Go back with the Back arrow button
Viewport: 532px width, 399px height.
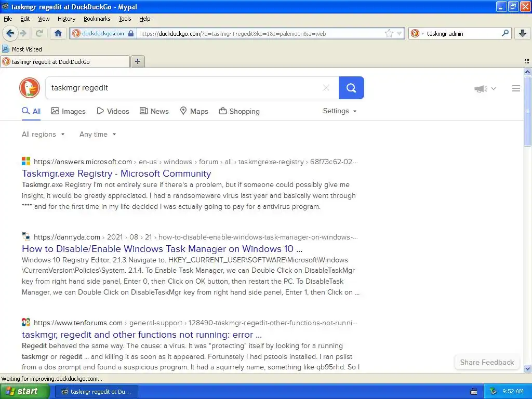(x=10, y=33)
